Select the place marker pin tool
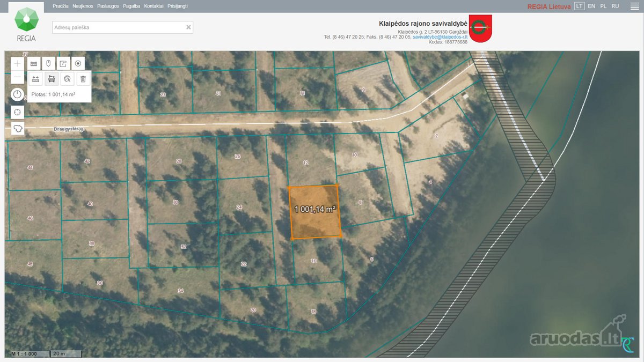 pos(48,63)
